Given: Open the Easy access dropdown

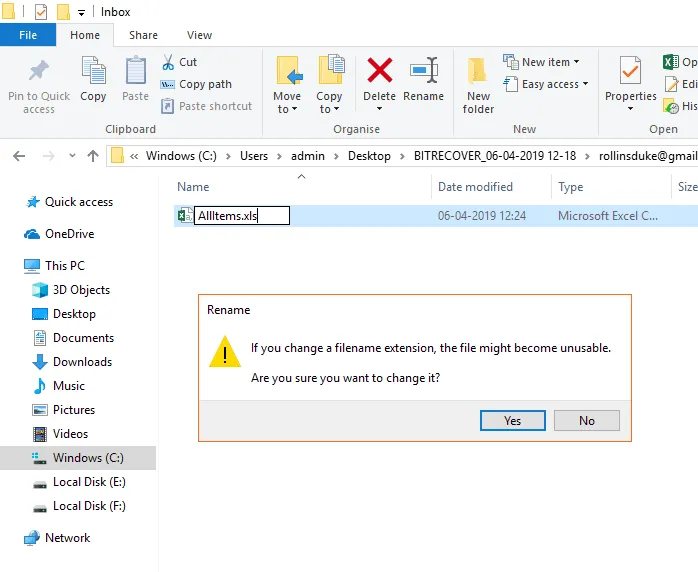Looking at the screenshot, I should [546, 84].
